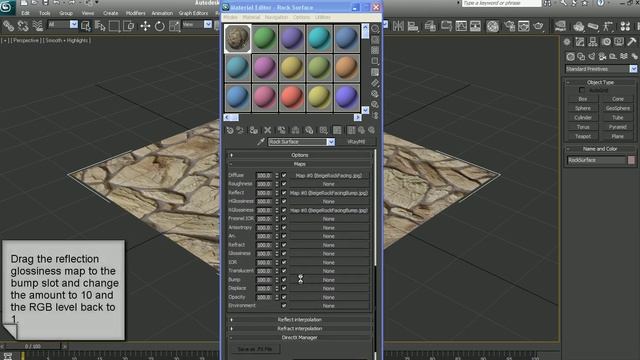Image resolution: width=640 pixels, height=360 pixels.
Task: Click GeoSphere object type button
Action: (618, 108)
